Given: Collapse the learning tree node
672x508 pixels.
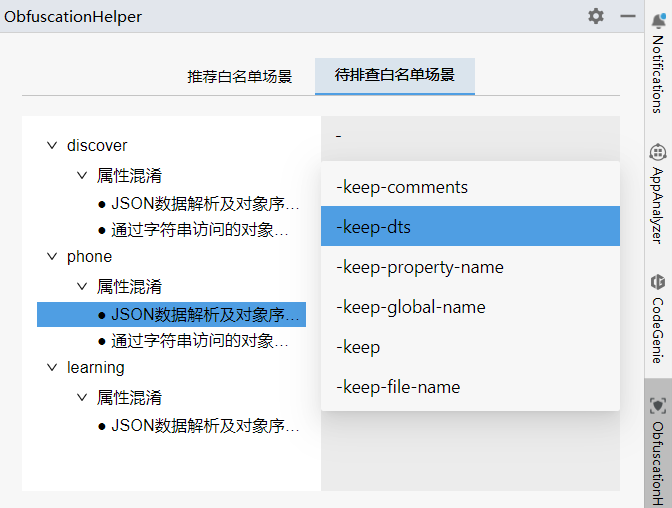Looking at the screenshot, I should 52,368.
